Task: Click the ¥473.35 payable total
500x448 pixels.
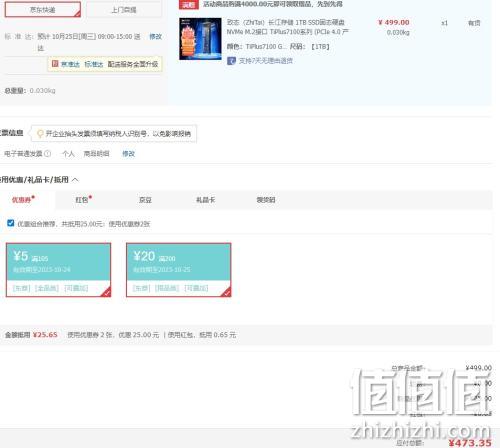Action: (470, 443)
